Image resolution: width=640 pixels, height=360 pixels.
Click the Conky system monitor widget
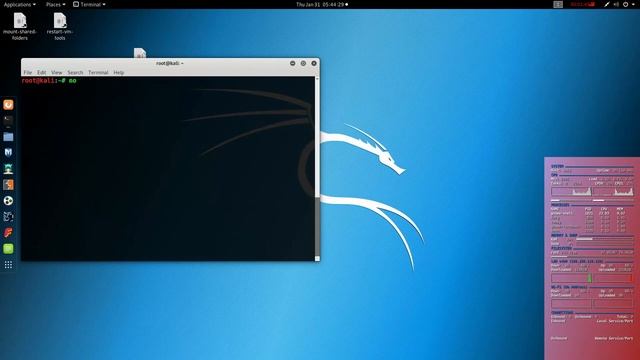point(592,258)
